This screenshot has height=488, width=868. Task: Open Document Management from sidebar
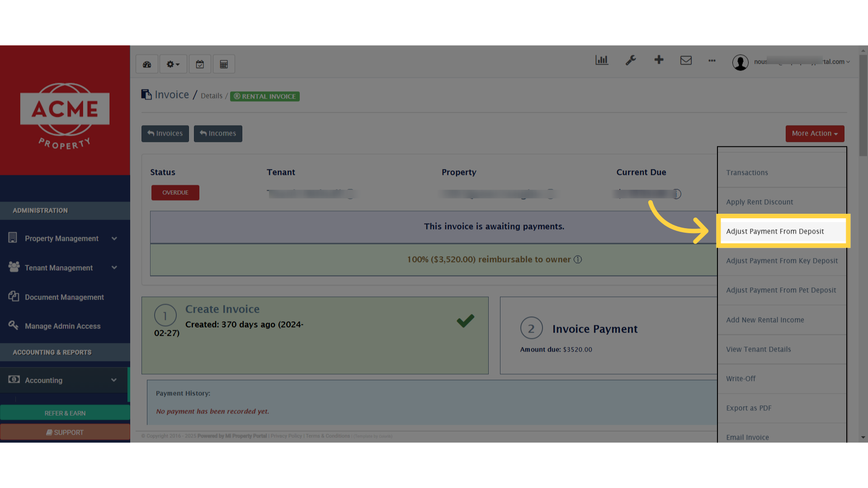pyautogui.click(x=64, y=297)
